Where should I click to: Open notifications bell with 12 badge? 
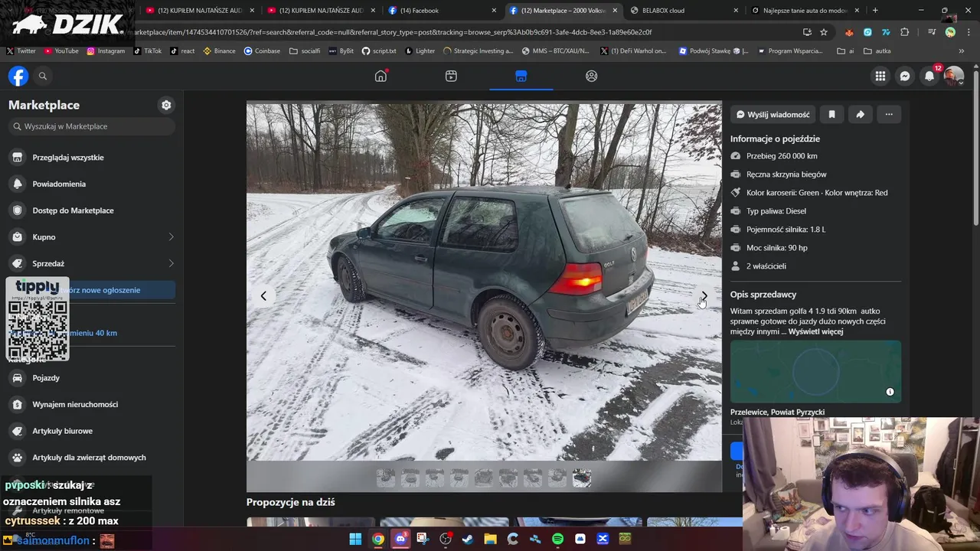click(x=929, y=76)
